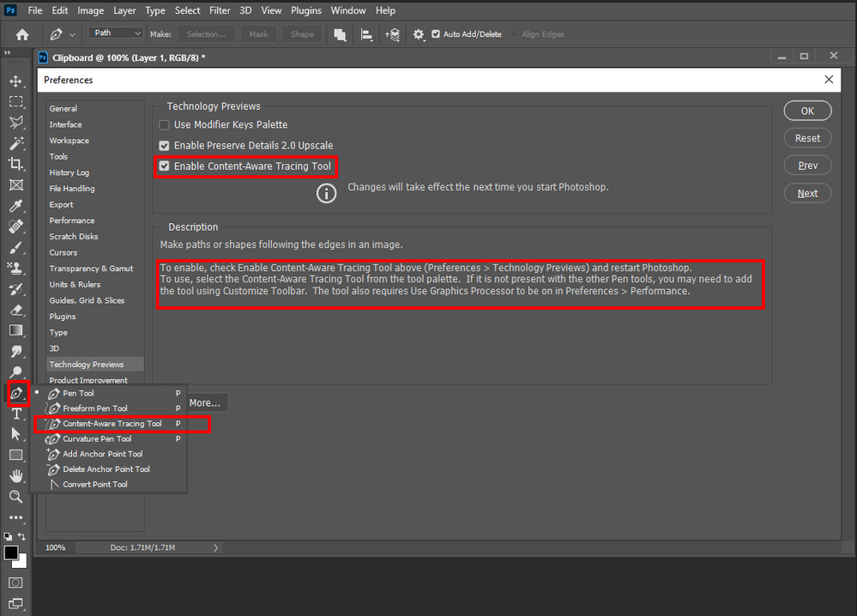Toggle Quick Mask mode icon
The width and height of the screenshot is (857, 616).
pyautogui.click(x=15, y=583)
